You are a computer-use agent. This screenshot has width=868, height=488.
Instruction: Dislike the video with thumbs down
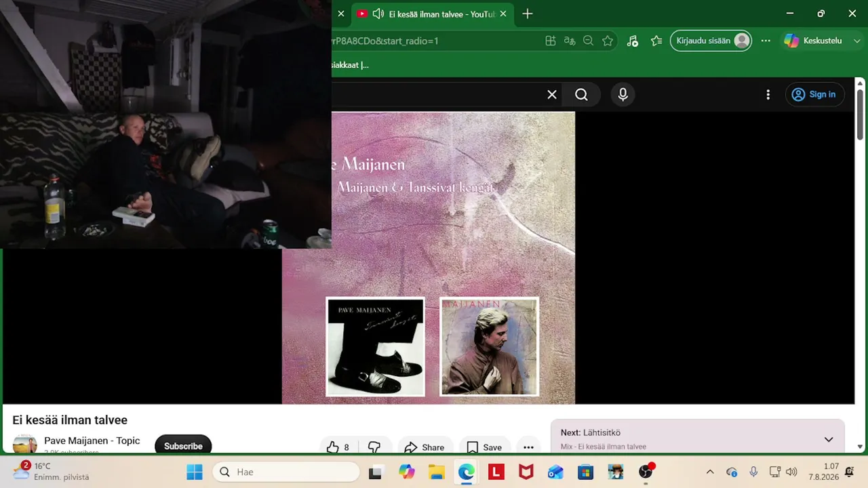point(374,447)
